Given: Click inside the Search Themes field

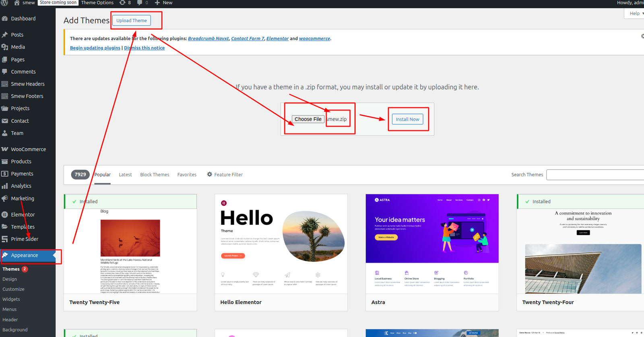Looking at the screenshot, I should pyautogui.click(x=595, y=175).
